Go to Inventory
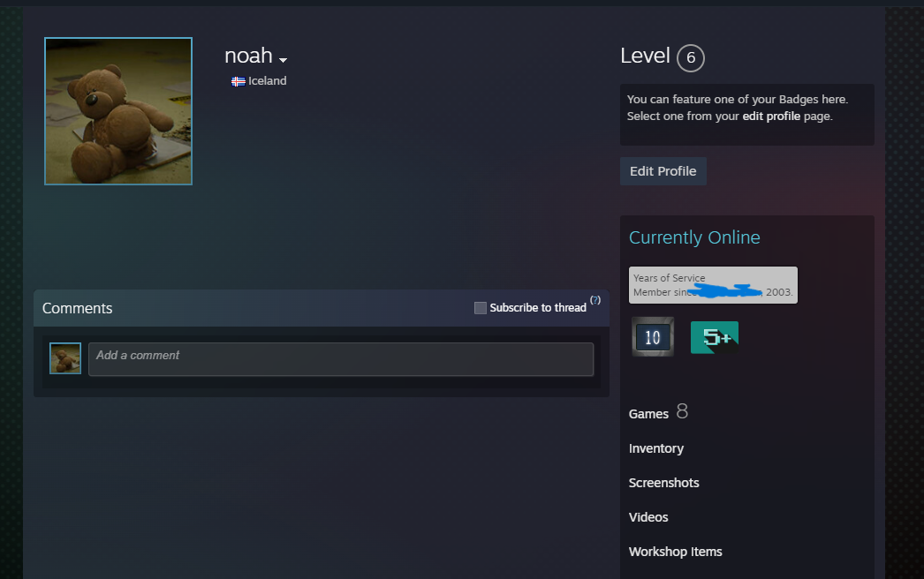This screenshot has width=924, height=579. pyautogui.click(x=655, y=448)
